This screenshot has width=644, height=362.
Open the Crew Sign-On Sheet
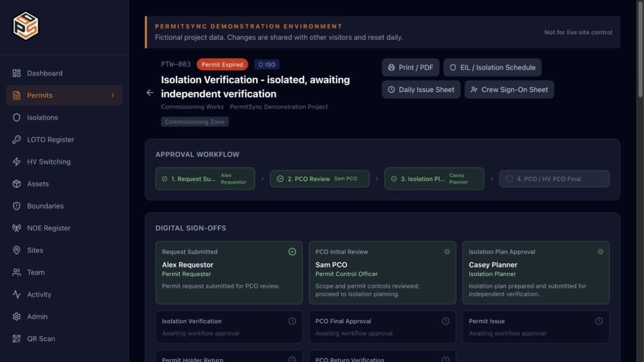pyautogui.click(x=509, y=90)
